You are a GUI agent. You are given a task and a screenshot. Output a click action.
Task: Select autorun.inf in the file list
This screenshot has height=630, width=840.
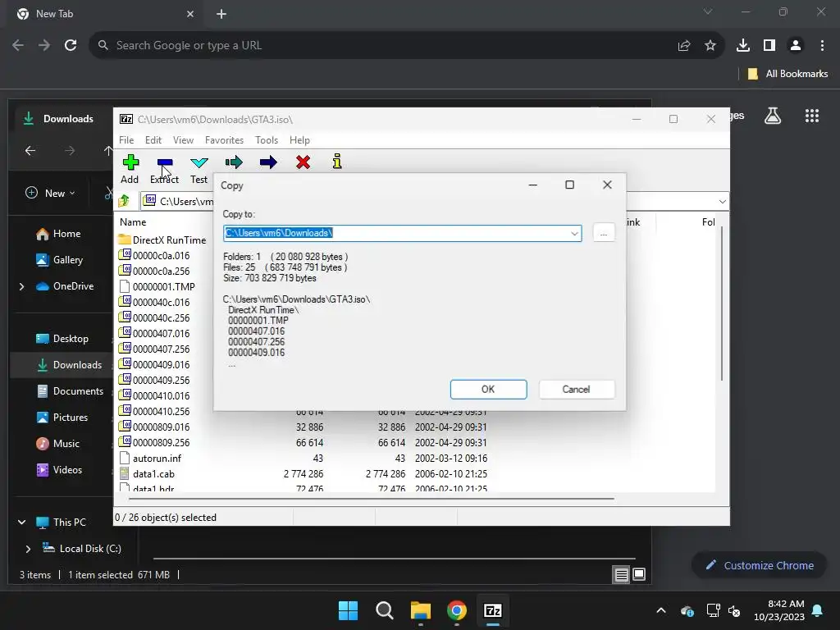150,458
